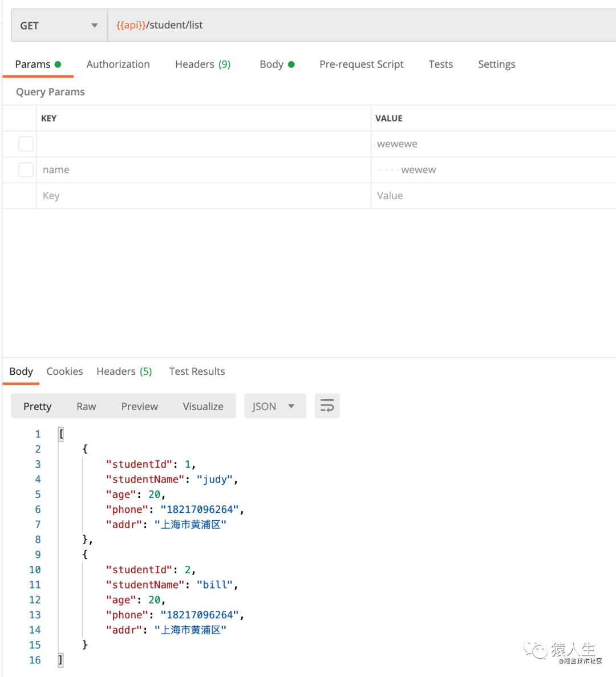Open the Pre-request Script tab
Viewport: 616px width, 677px height.
(361, 64)
